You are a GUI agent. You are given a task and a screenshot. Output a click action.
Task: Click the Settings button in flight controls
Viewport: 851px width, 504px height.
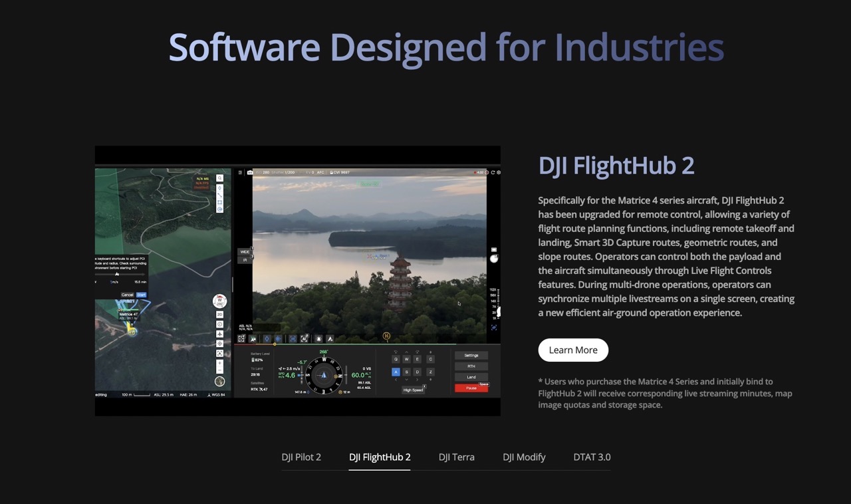471,355
